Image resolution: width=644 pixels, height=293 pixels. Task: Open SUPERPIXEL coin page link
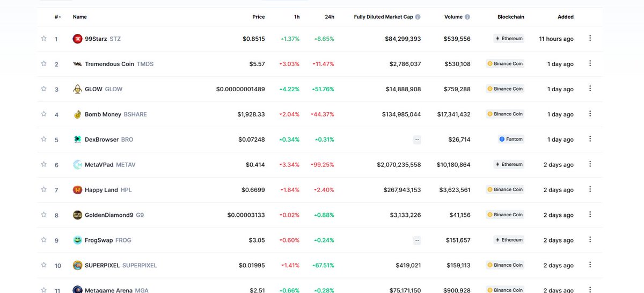(x=121, y=266)
